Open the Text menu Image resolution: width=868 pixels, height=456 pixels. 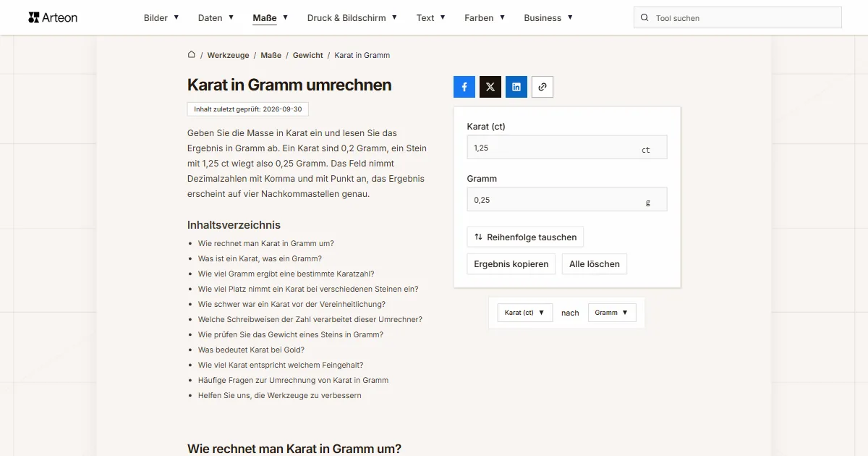tap(431, 17)
